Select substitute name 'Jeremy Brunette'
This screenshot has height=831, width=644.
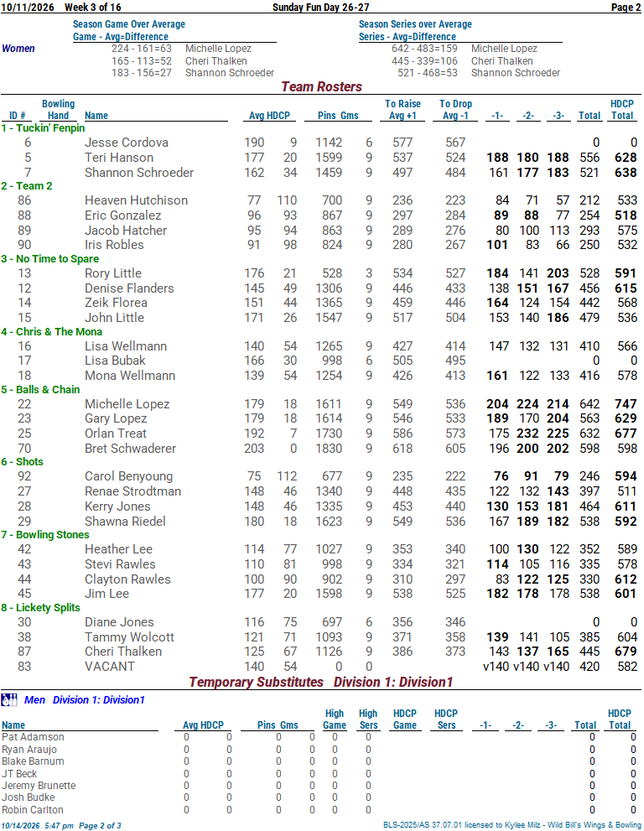(x=39, y=786)
